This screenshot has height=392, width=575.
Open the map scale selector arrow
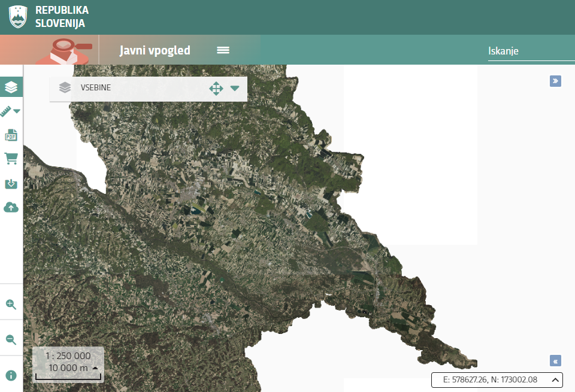(x=95, y=367)
